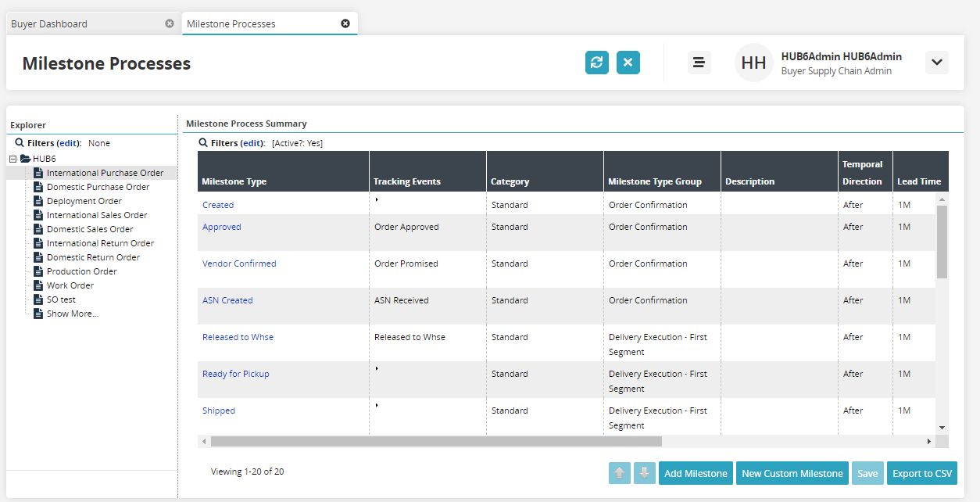Click the Domestic Purchase Order document icon
Screen dimensions: 980x502
(38, 187)
